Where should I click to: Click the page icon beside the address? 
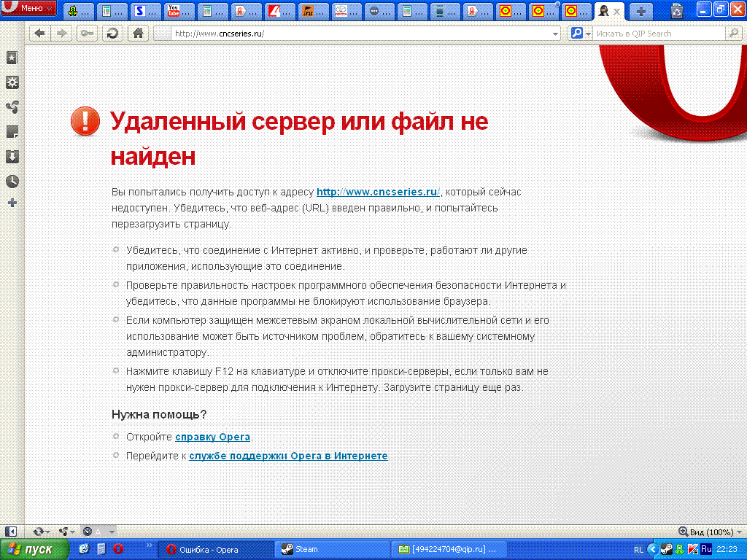[x=163, y=34]
